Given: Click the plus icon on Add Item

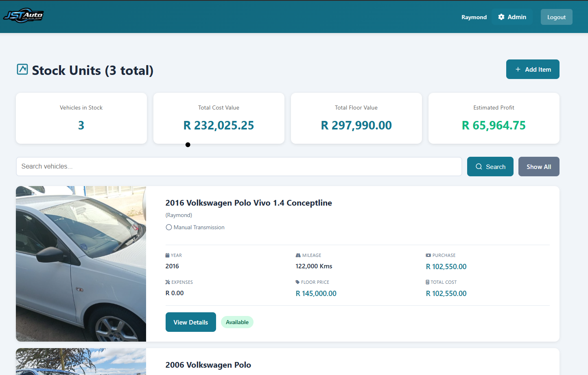Looking at the screenshot, I should pos(518,69).
